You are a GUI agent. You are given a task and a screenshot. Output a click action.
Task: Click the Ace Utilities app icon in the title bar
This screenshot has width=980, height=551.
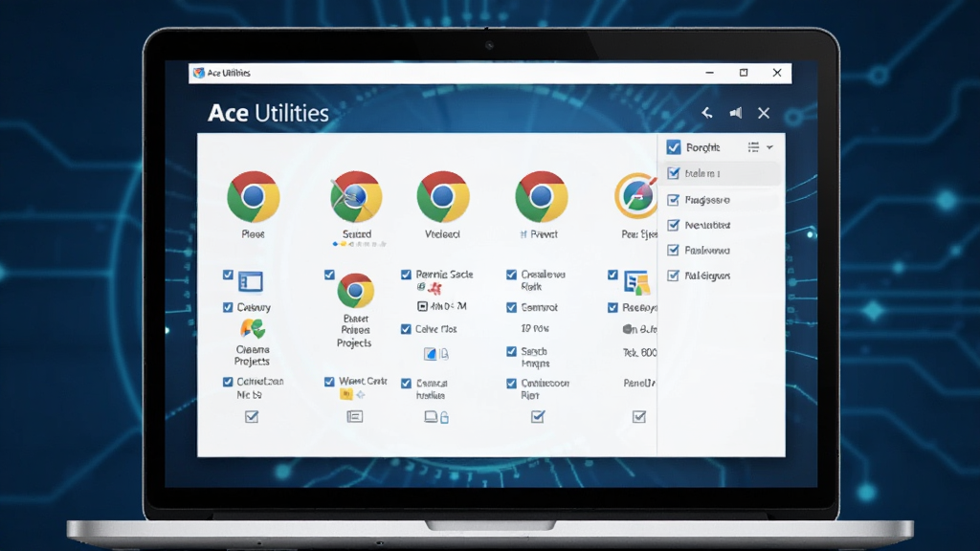pyautogui.click(x=199, y=73)
